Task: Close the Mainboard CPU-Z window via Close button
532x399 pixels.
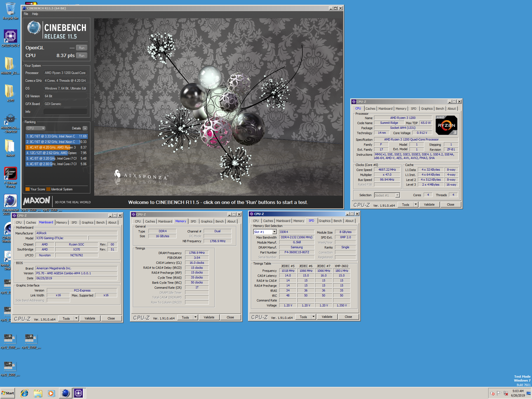Action: pyautogui.click(x=111, y=318)
